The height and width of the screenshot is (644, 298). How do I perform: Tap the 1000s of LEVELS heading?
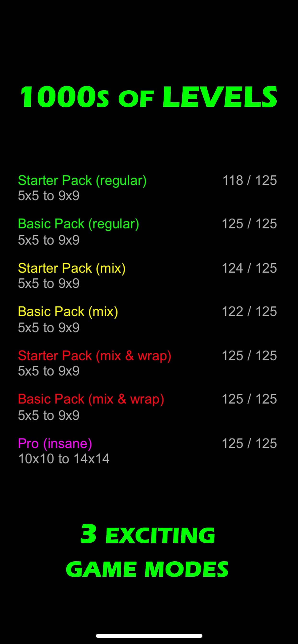(x=149, y=97)
